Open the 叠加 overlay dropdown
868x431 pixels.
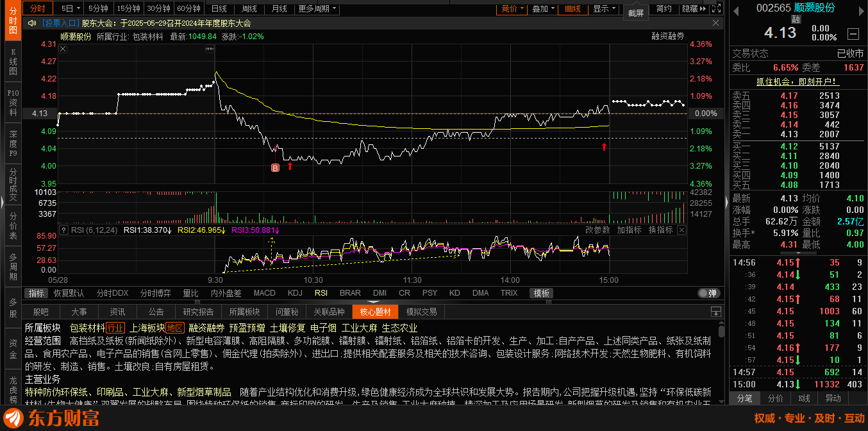coord(543,8)
